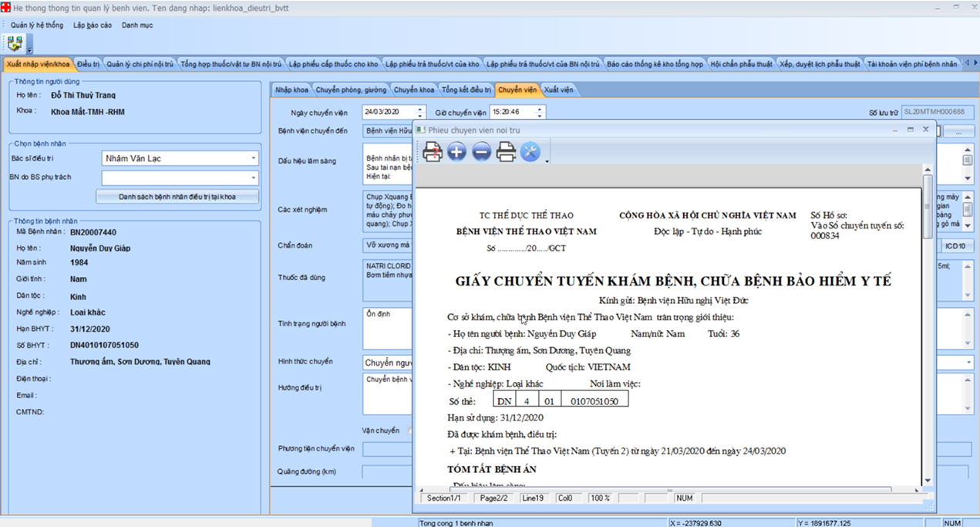Print the transfer form using the printer icon

[x=506, y=152]
